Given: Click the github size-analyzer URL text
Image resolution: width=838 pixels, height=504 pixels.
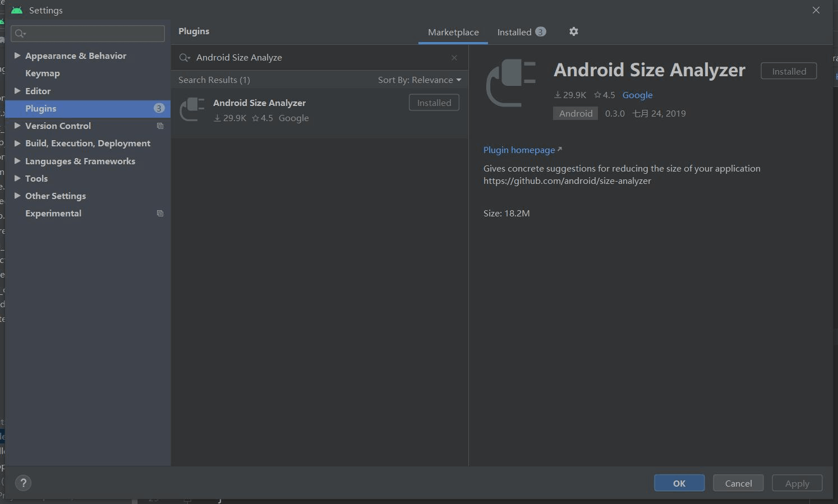Looking at the screenshot, I should click(567, 181).
